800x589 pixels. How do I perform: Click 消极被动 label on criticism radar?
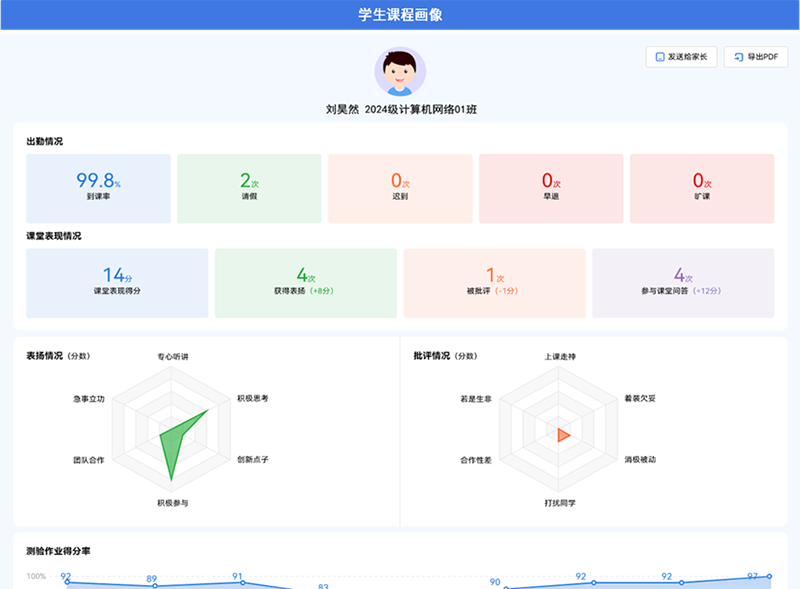pos(640,460)
